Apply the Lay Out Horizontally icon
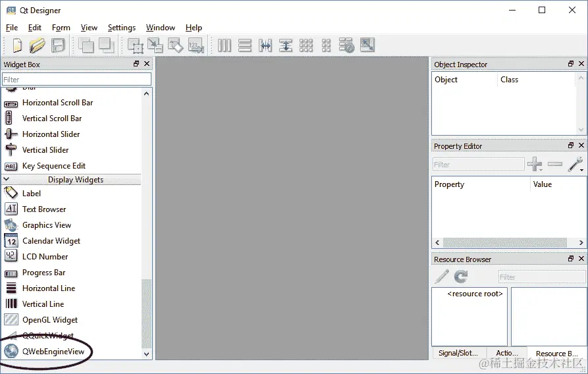 (225, 45)
